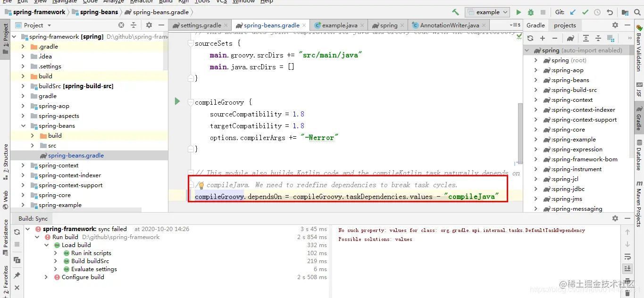644x298 pixels.
Task: Execute Gradle task elephant icon
Action: click(x=570, y=38)
